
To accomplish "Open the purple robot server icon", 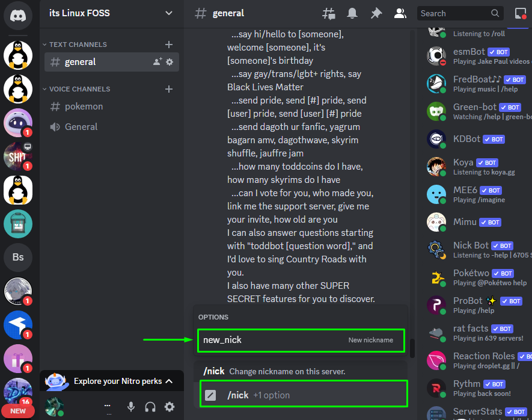I will [x=18, y=123].
